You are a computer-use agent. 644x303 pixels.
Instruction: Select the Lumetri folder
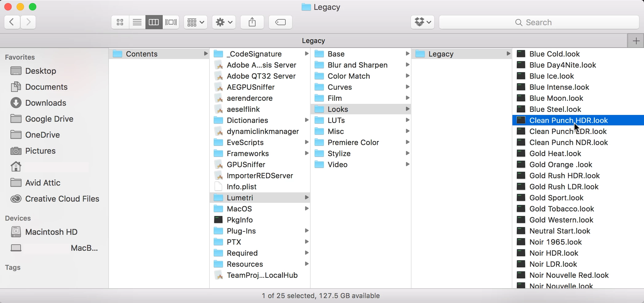(x=260, y=198)
